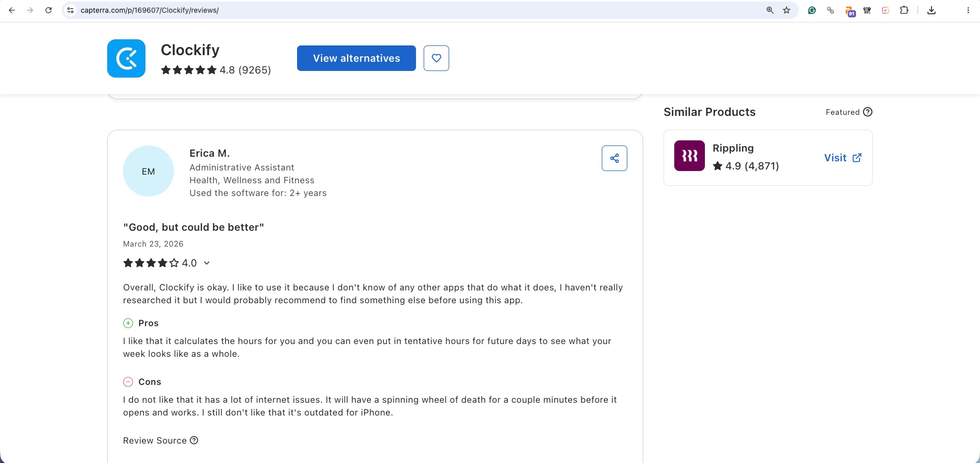Screen dimensions: 980x463
Task: Click the review date March 23, 2026
Action: point(153,244)
